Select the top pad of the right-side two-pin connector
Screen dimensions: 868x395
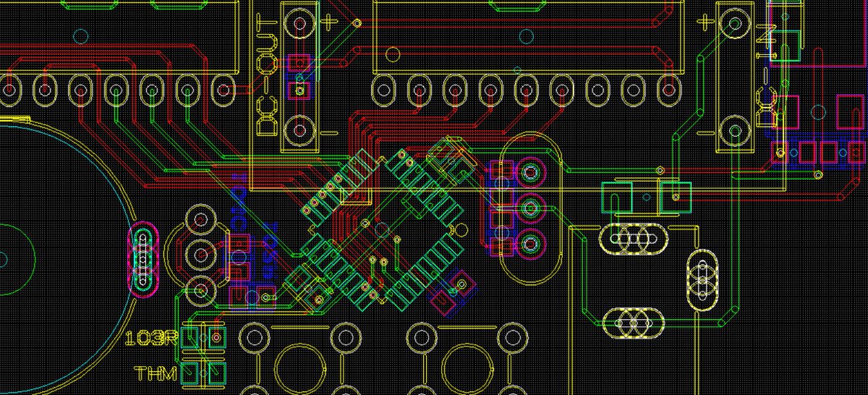[x=736, y=24]
